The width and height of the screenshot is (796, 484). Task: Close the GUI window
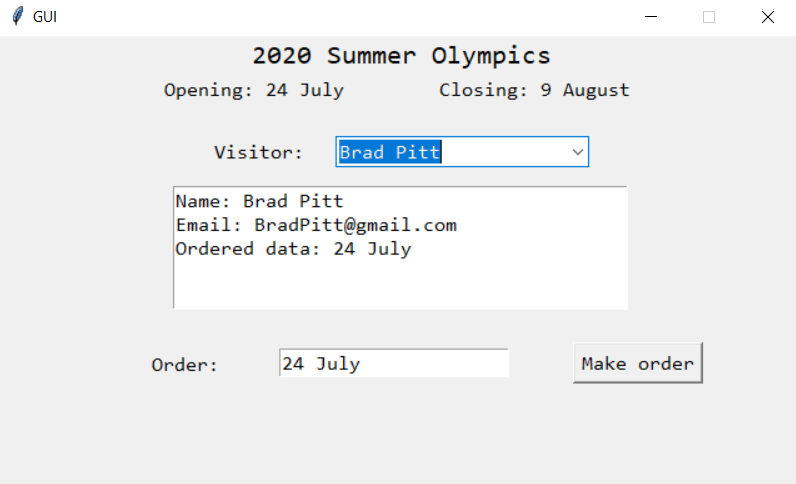click(768, 17)
